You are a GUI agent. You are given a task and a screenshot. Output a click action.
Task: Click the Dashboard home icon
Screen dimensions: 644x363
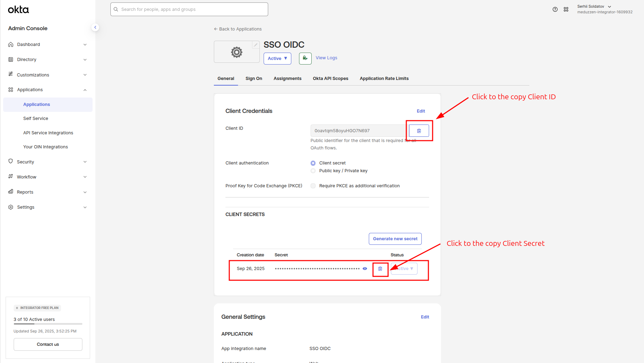point(11,45)
